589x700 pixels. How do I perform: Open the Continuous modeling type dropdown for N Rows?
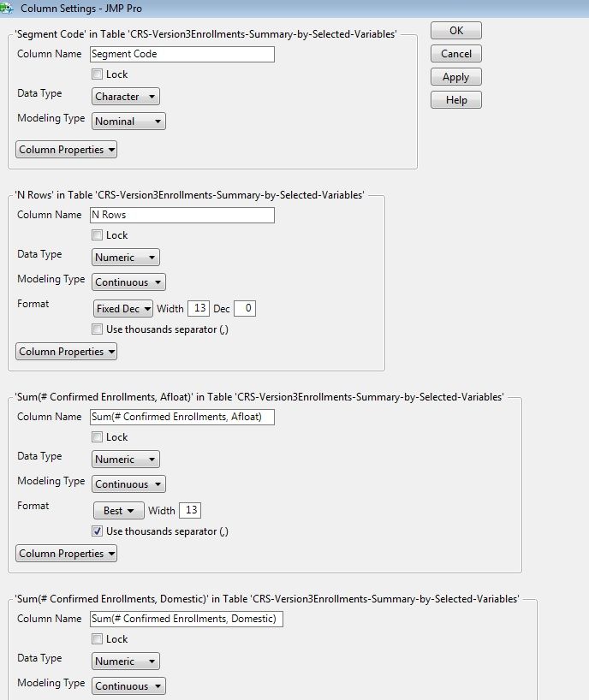[128, 282]
